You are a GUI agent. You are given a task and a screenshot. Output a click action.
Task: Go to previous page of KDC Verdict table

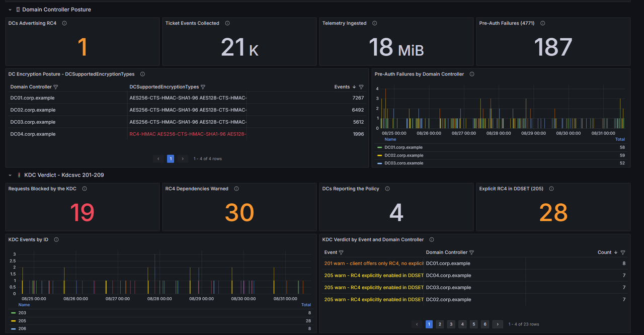(x=417, y=324)
